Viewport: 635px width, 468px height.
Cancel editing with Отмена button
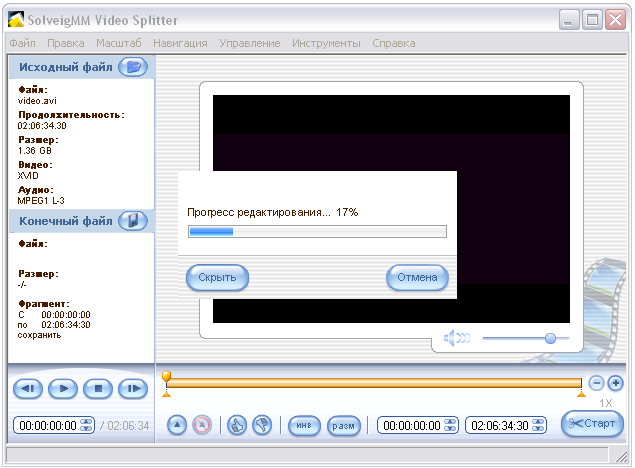(x=417, y=277)
